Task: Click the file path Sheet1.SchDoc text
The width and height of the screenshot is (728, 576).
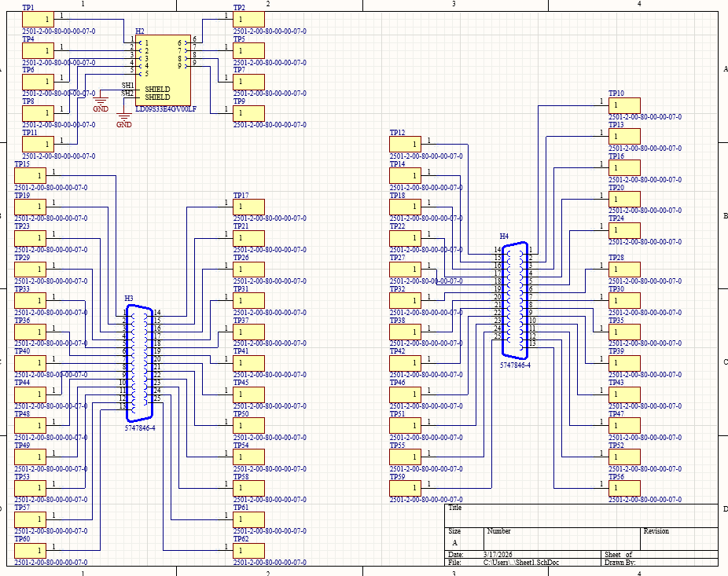Action: [x=521, y=562]
